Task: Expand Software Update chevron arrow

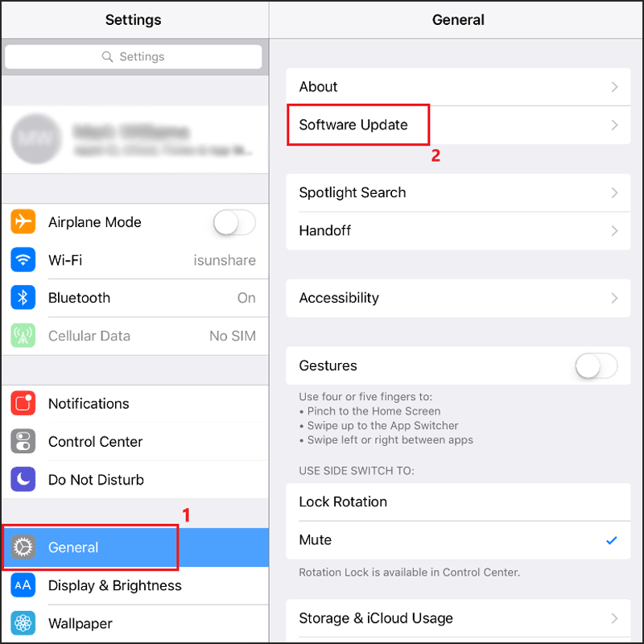Action: [x=614, y=125]
